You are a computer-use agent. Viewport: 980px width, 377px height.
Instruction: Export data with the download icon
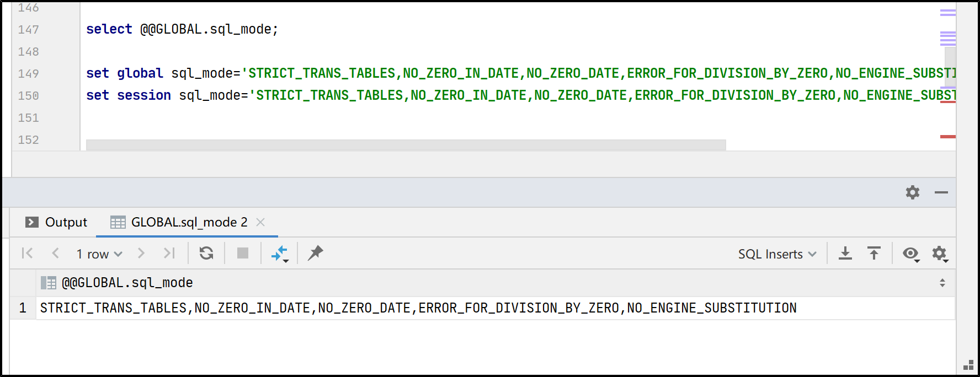[845, 254]
